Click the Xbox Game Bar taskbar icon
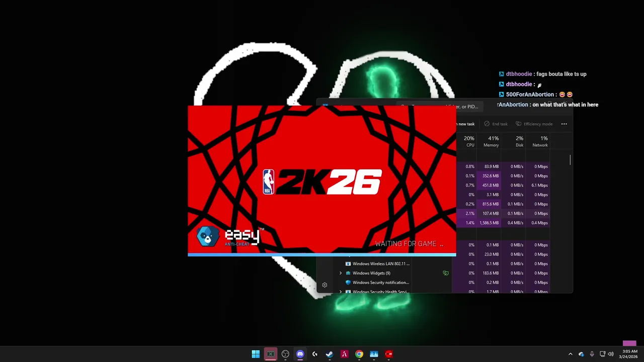 tap(271, 354)
